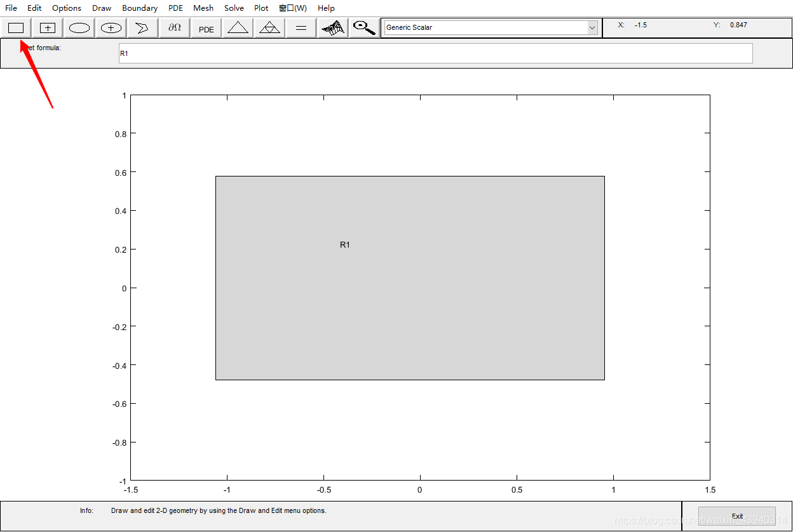Select the draw ellipse tool
Viewport: 793px width, 532px height.
(x=79, y=27)
